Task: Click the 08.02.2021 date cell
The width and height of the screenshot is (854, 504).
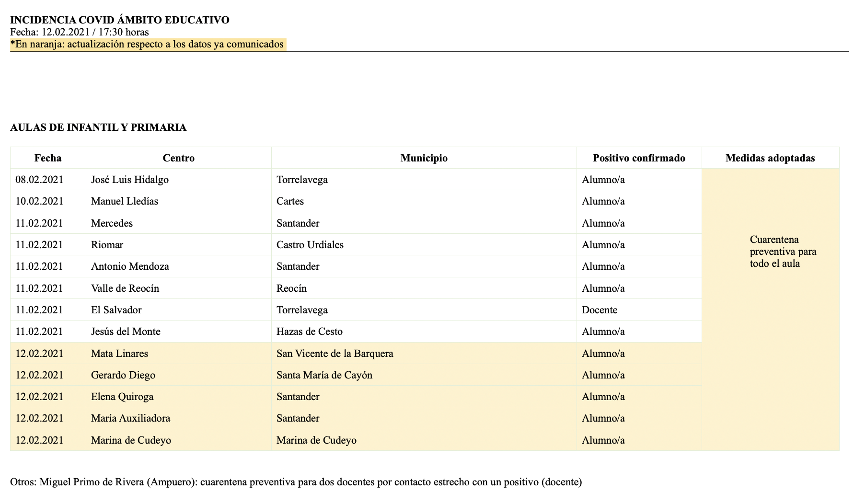Action: (x=39, y=180)
